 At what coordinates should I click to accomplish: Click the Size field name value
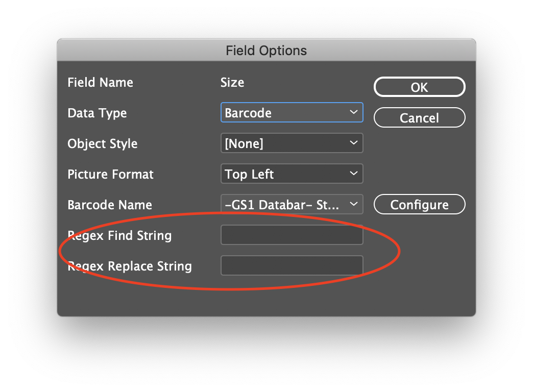tap(232, 82)
